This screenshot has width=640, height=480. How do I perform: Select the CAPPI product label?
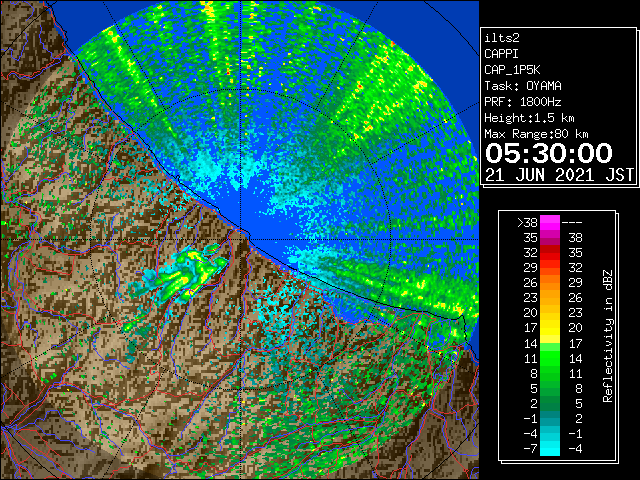[x=501, y=54]
